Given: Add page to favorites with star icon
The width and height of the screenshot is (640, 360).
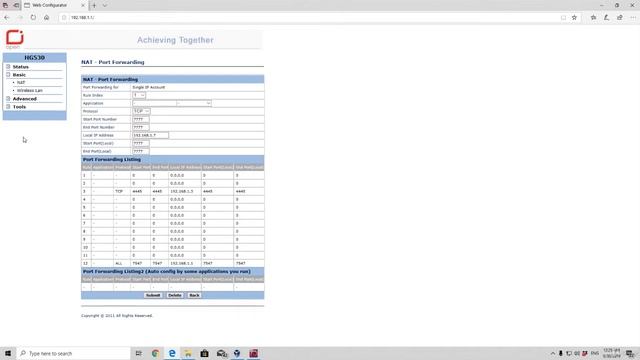Looking at the screenshot, I should tap(574, 18).
